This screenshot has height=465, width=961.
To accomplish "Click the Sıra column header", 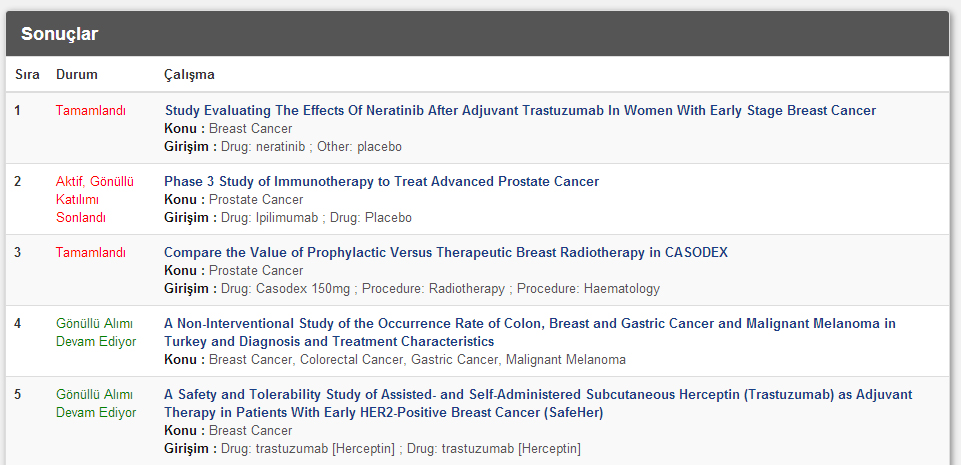I will click(27, 75).
